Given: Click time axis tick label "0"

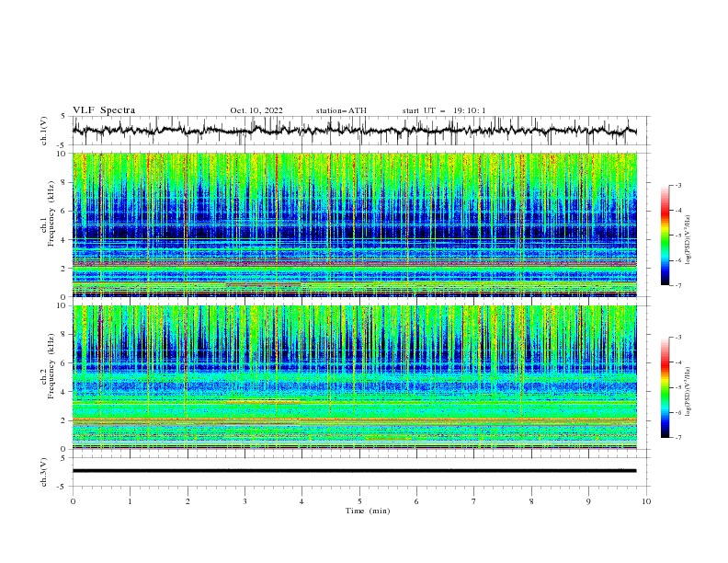Looking at the screenshot, I should (x=73, y=501).
